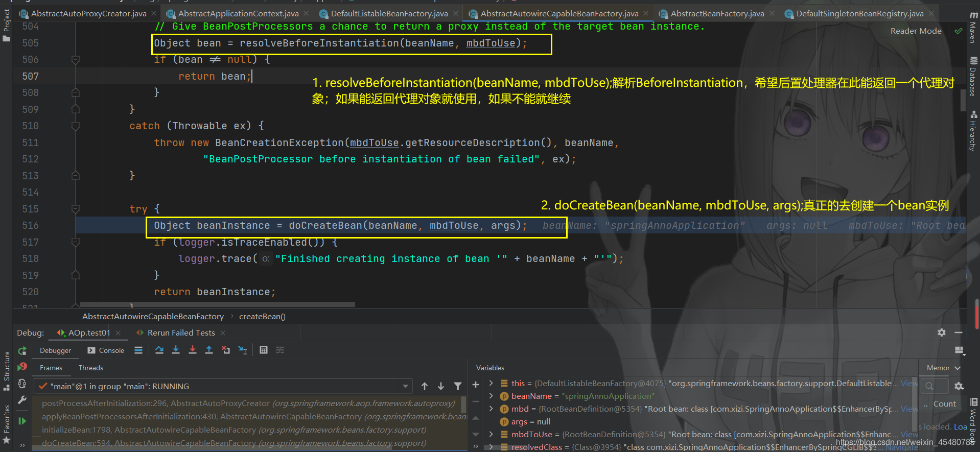Image resolution: width=980 pixels, height=452 pixels.
Task: Click the Step Over icon
Action: pyautogui.click(x=159, y=350)
